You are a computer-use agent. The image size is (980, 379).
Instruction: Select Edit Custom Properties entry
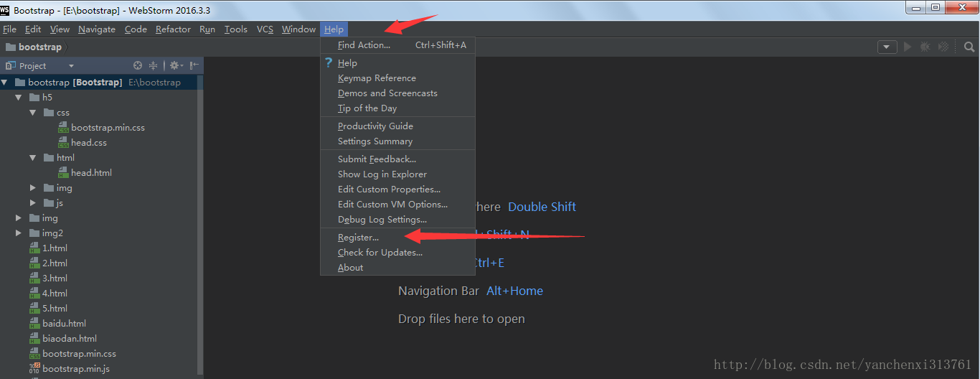click(x=397, y=189)
